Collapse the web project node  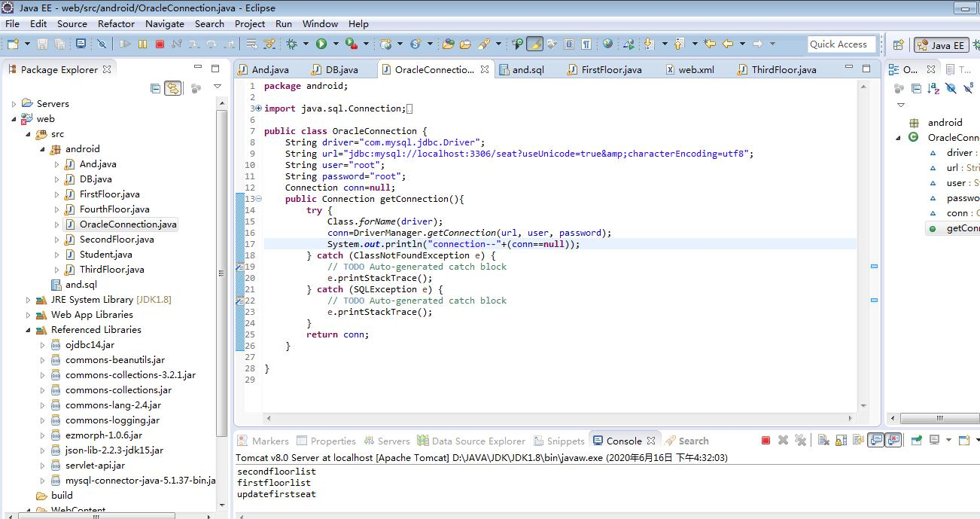click(x=14, y=119)
